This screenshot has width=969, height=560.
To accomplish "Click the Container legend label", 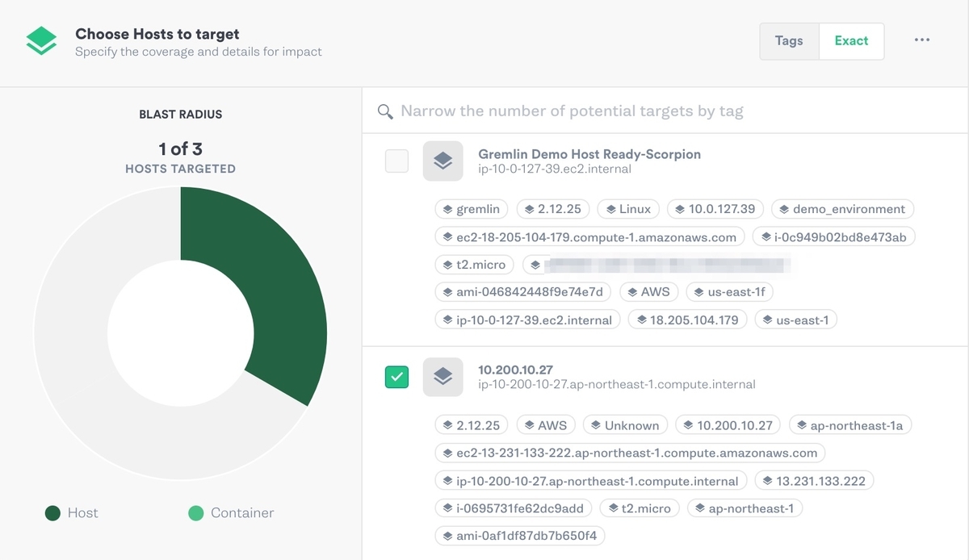I will [x=242, y=513].
